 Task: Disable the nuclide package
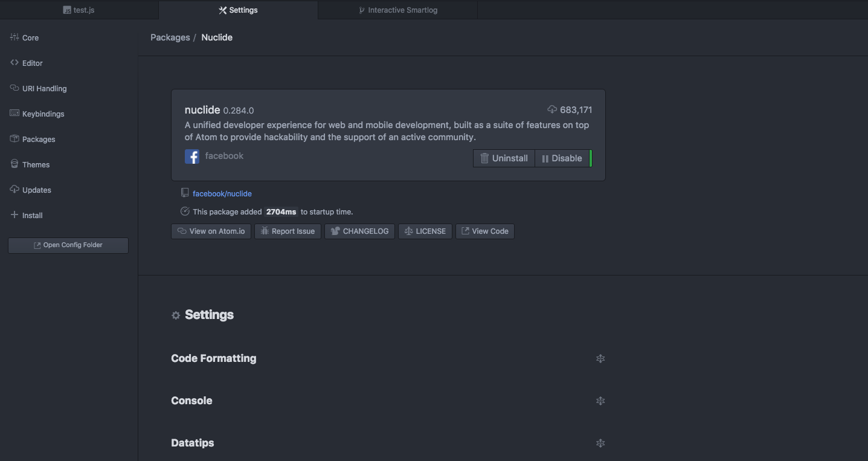562,158
